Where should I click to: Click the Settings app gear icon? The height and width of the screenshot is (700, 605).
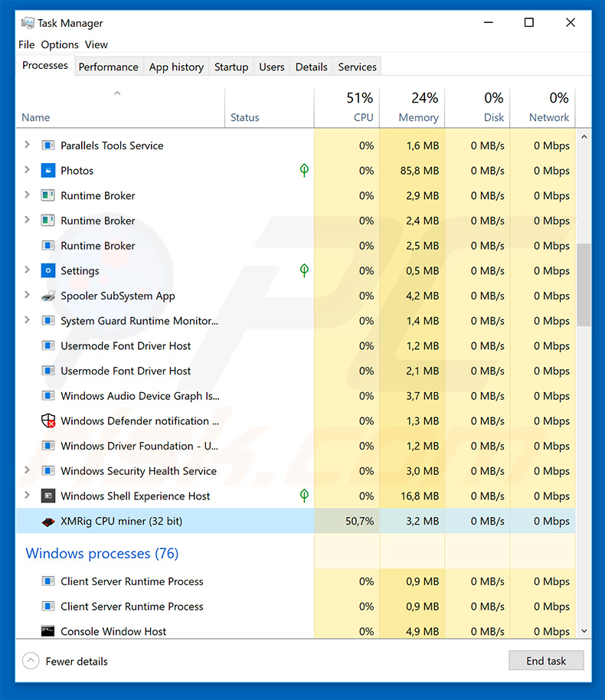point(47,270)
